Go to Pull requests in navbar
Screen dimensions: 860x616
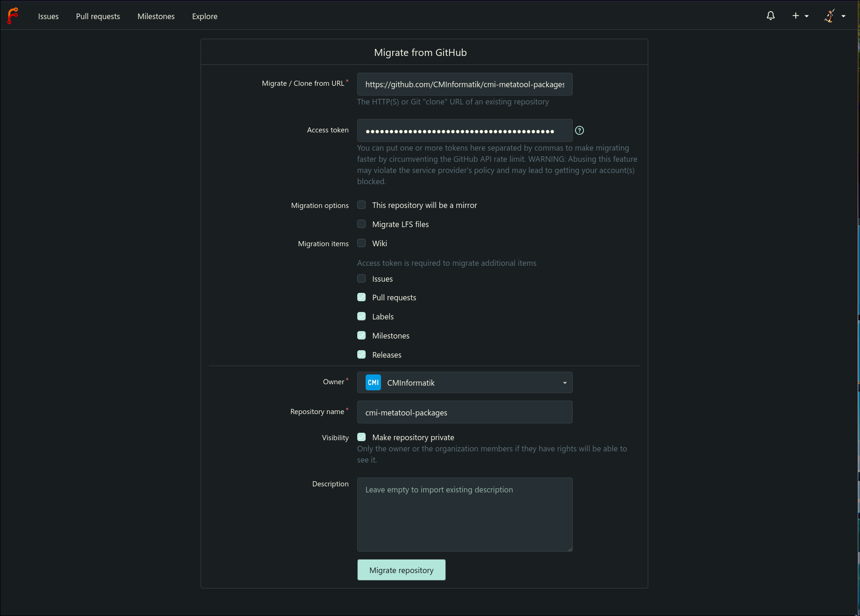[x=98, y=16]
